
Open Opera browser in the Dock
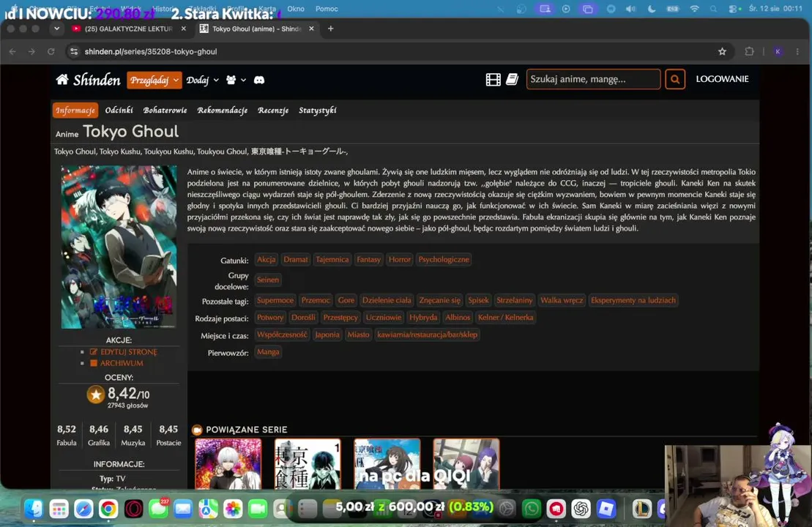click(x=133, y=509)
